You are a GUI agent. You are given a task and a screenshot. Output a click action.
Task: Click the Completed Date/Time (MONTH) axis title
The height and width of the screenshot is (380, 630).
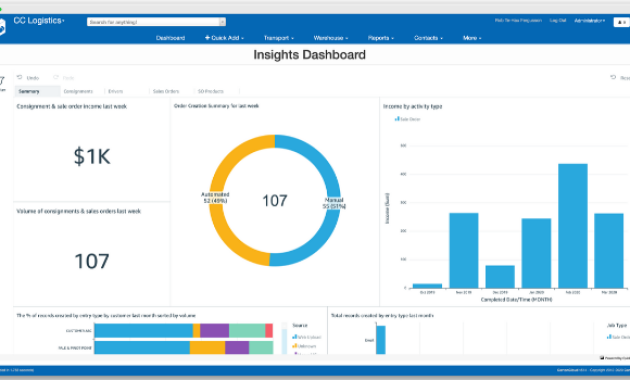(516, 300)
